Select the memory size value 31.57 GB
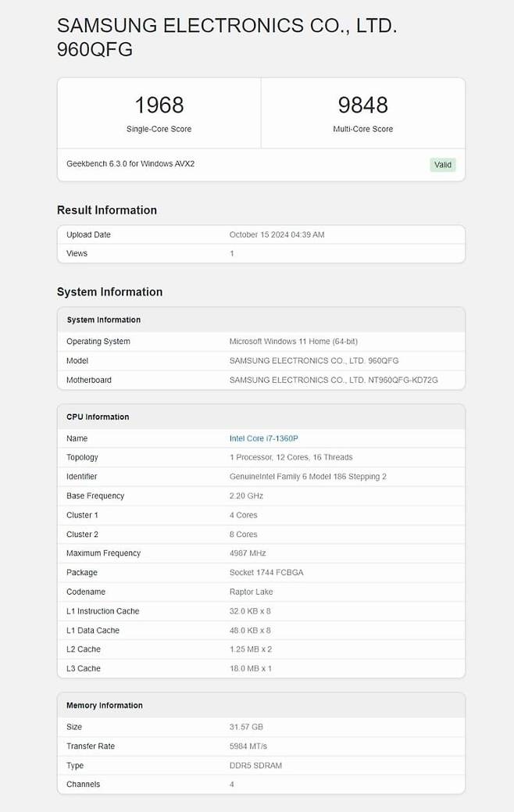This screenshot has height=812, width=514. click(x=246, y=727)
